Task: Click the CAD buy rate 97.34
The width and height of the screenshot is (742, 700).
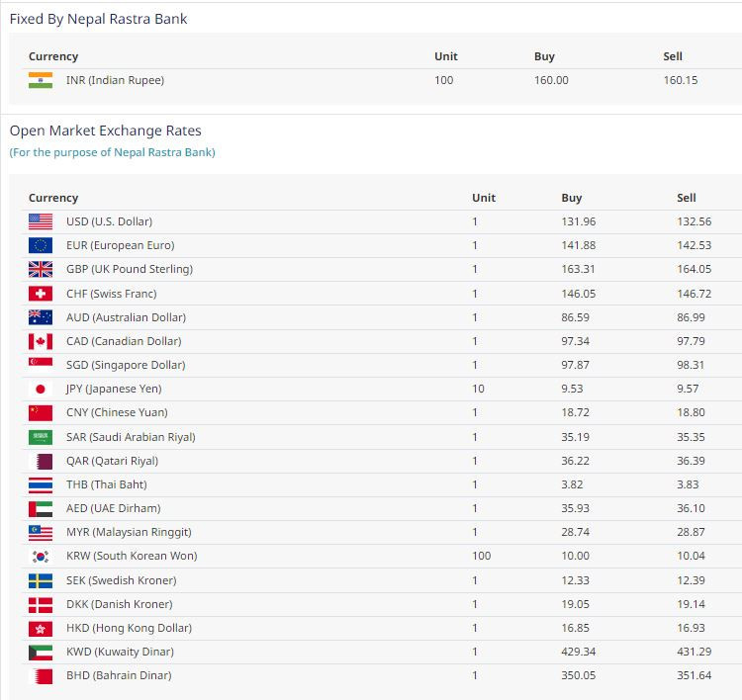Action: (576, 341)
